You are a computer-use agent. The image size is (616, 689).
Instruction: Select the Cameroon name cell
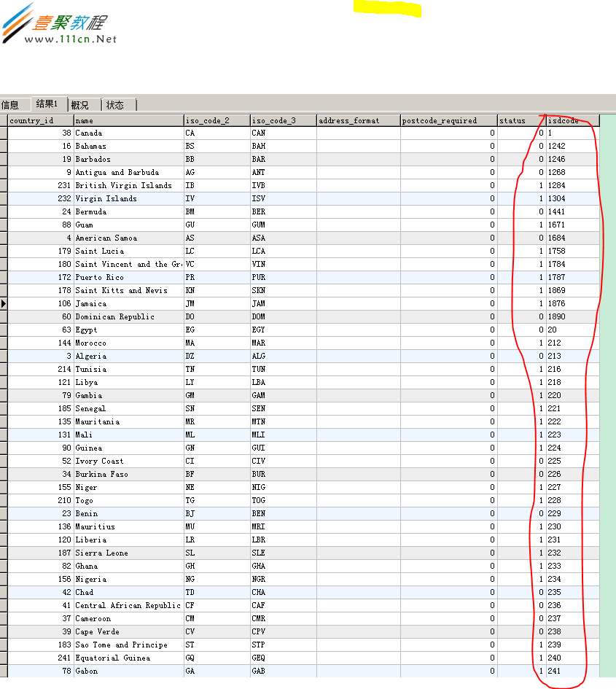pos(129,619)
